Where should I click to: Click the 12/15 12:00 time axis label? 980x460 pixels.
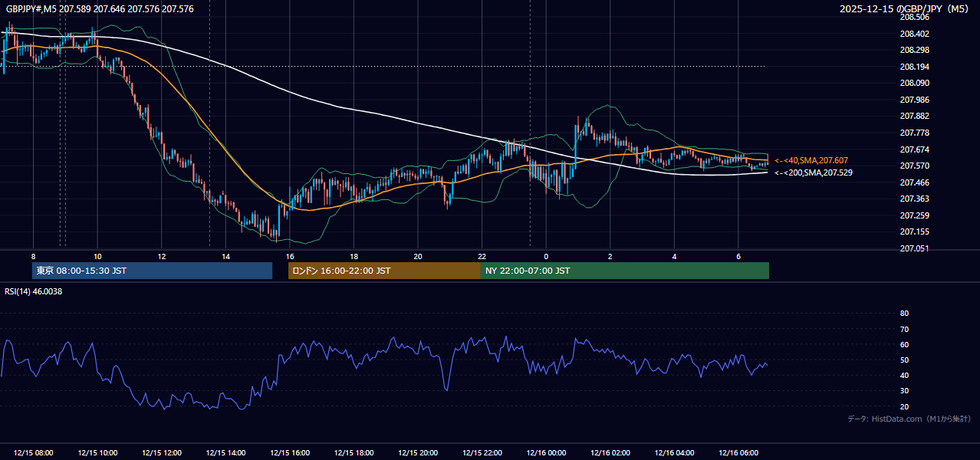click(162, 453)
